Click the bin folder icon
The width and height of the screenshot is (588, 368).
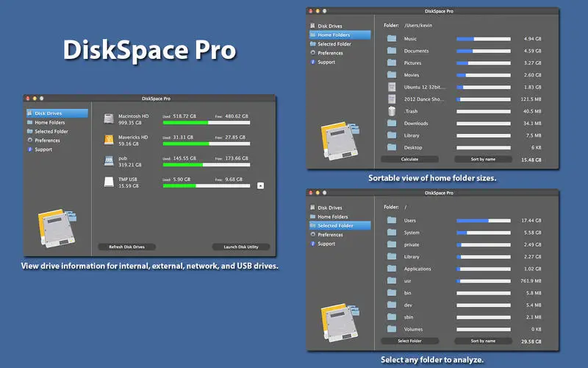[x=392, y=292]
